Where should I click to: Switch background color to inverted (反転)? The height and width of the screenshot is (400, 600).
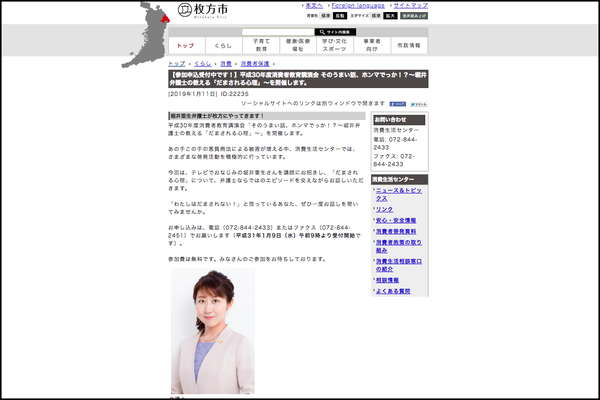[x=340, y=17]
